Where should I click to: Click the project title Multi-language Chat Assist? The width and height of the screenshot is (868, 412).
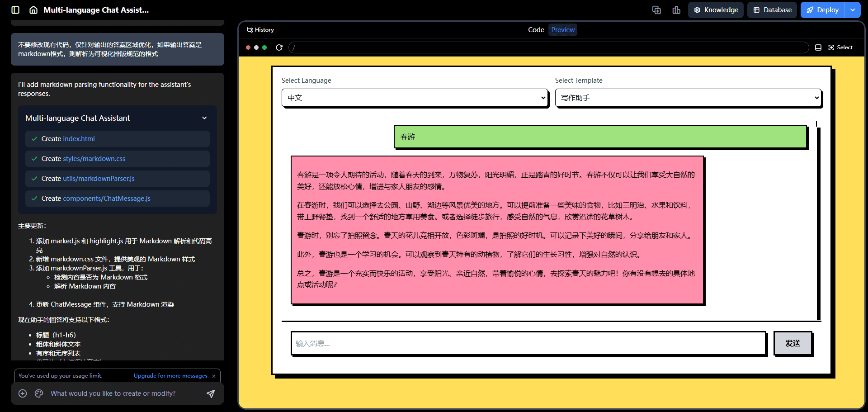pos(96,10)
